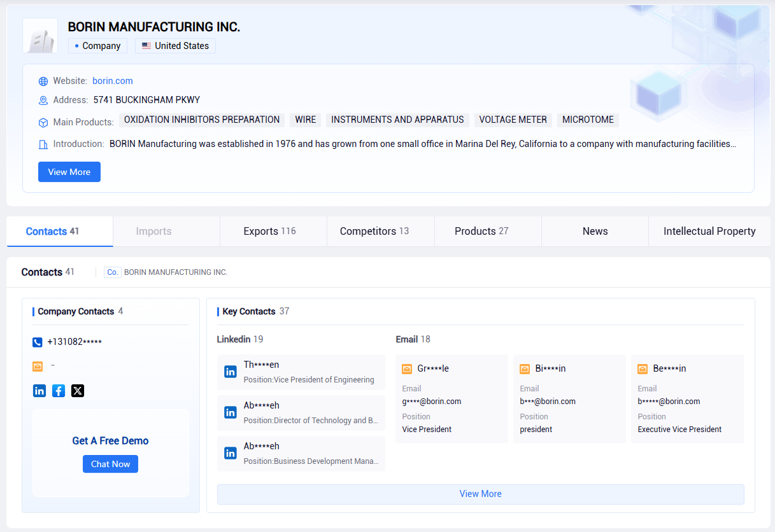The height and width of the screenshot is (532, 775).
Task: Open the company LinkedIn profile icon
Action: [39, 391]
